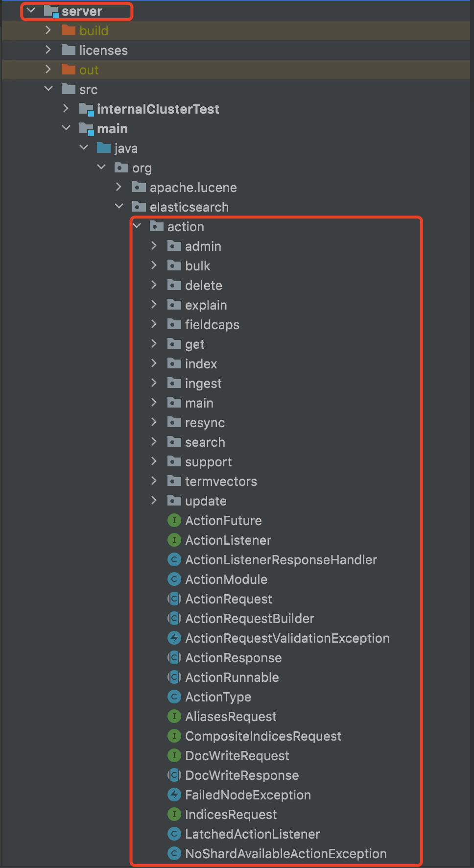Expand the admin package
This screenshot has height=868, width=474.
tap(154, 246)
